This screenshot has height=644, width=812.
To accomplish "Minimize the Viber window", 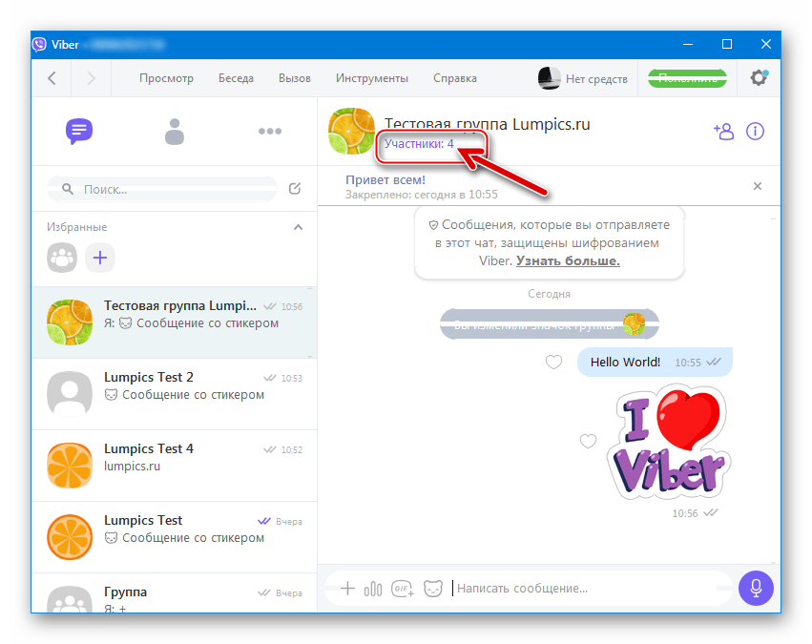I will (688, 45).
